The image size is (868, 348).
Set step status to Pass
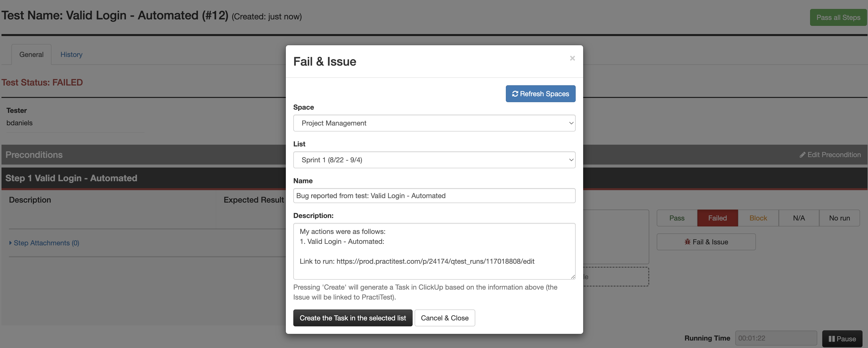click(677, 218)
